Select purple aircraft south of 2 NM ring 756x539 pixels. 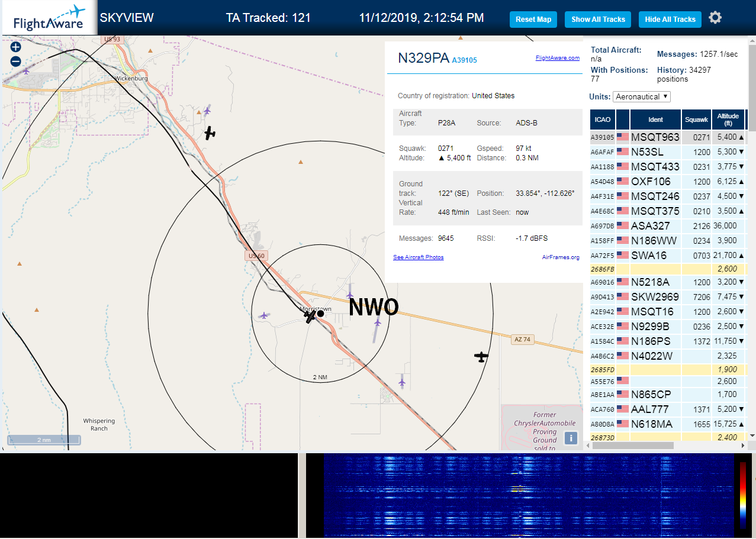(x=402, y=383)
